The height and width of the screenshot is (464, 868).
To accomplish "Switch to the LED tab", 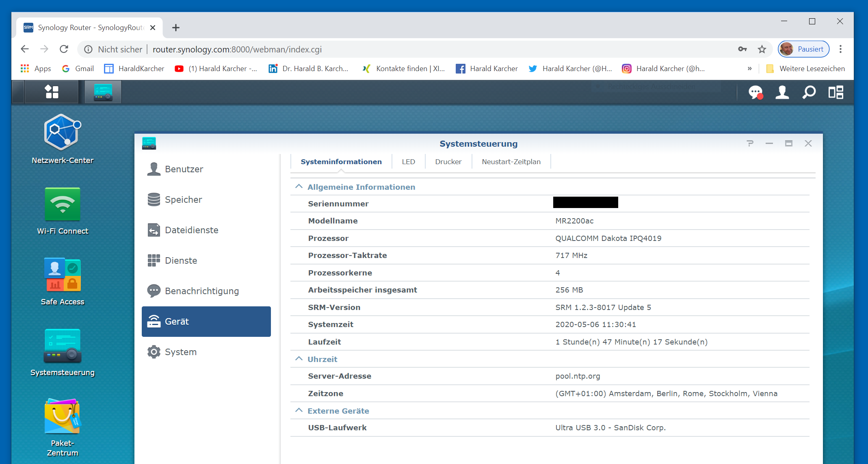I will click(408, 162).
